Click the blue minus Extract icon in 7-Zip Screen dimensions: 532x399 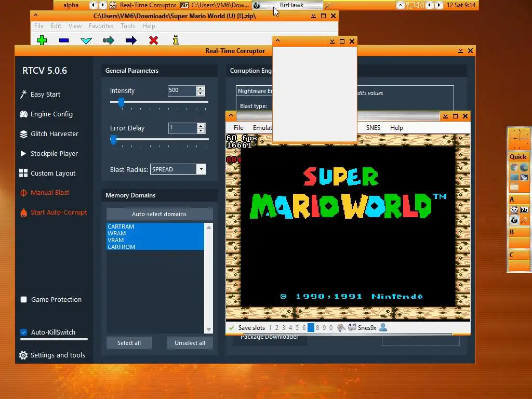tap(64, 41)
